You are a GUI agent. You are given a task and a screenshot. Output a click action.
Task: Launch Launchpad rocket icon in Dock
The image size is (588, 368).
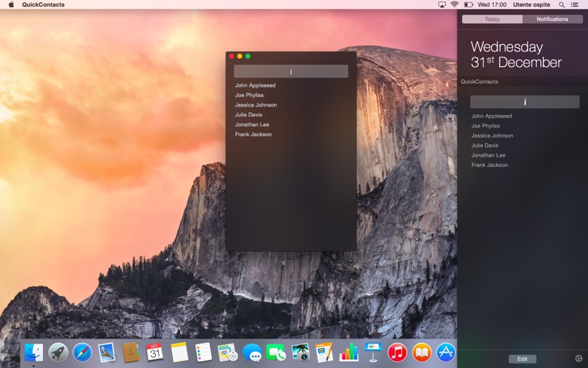58,353
